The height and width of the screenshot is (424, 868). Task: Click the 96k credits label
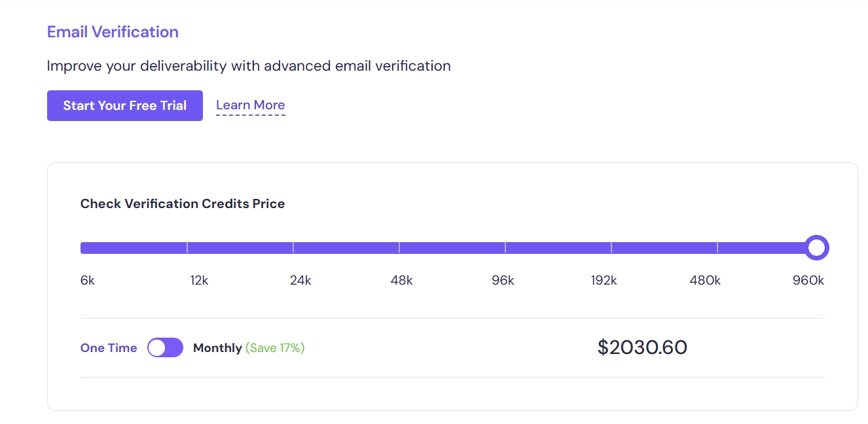(x=503, y=281)
